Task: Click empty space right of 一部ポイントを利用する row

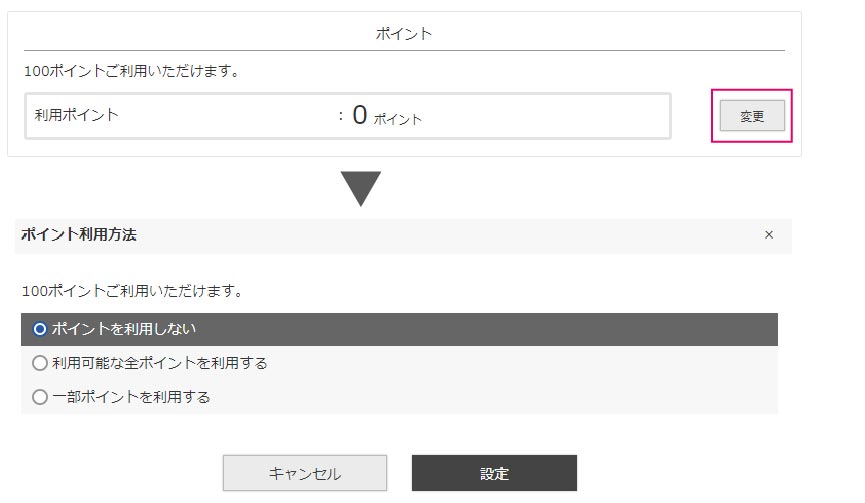Action: coord(500,397)
